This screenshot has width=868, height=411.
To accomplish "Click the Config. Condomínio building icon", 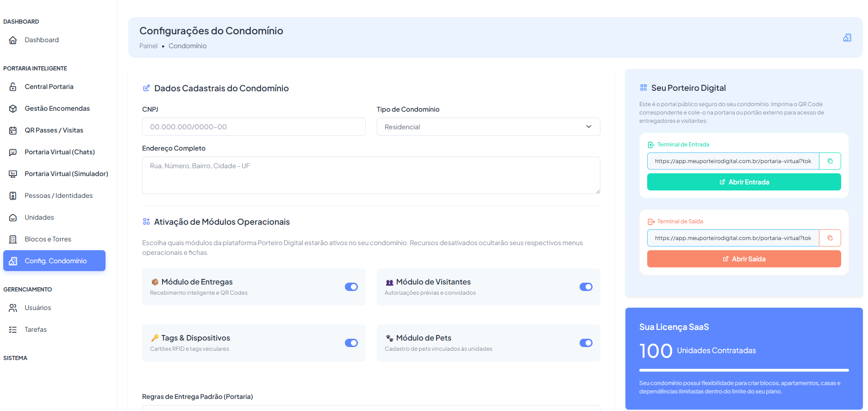I will pyautogui.click(x=13, y=261).
